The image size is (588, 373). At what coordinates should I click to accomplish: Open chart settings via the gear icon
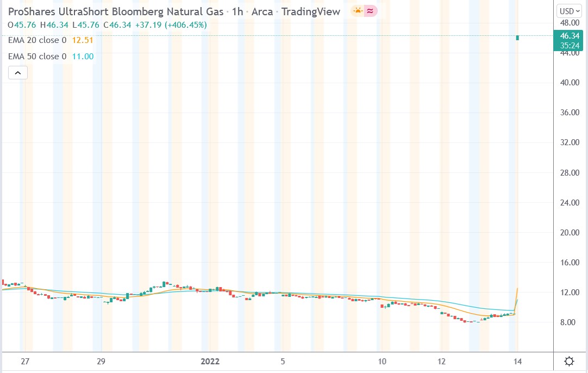tap(569, 362)
